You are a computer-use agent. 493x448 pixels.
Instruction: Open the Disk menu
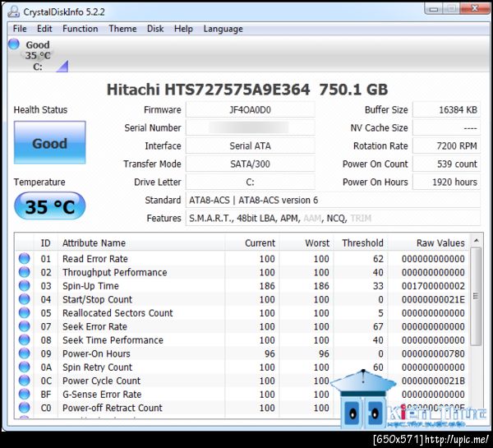(155, 29)
